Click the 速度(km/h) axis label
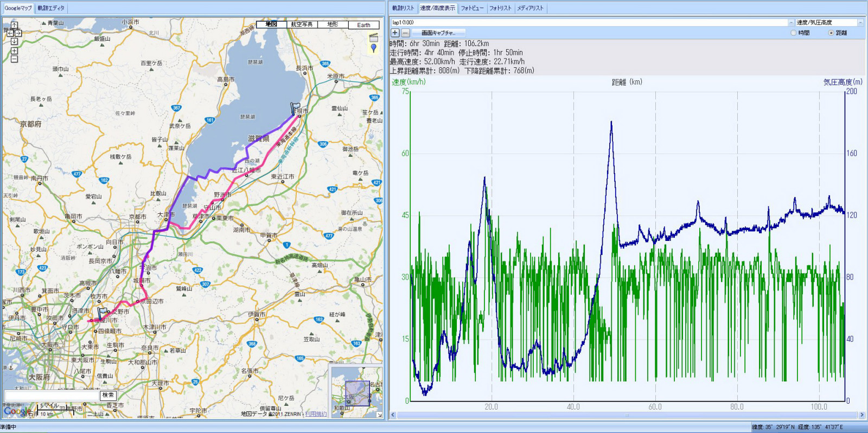The image size is (868, 433). 409,82
